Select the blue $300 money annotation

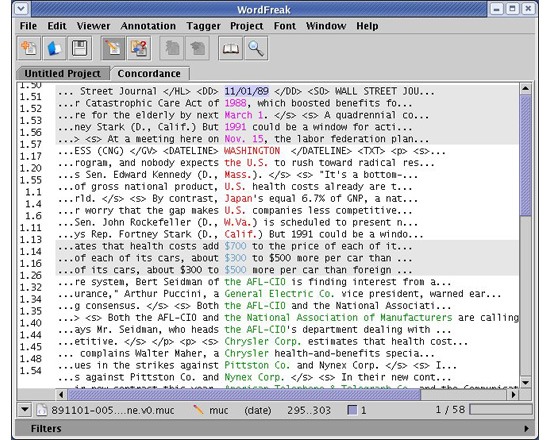[235, 258]
